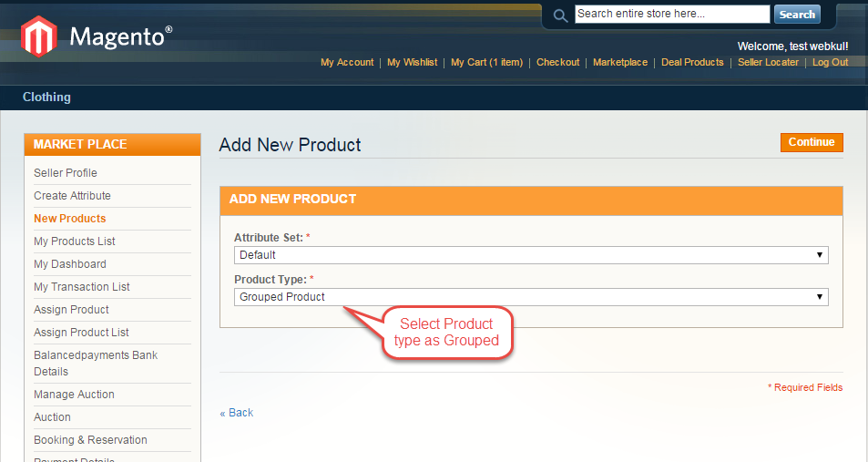The width and height of the screenshot is (868, 462).
Task: Click the Continue button
Action: pyautogui.click(x=812, y=142)
